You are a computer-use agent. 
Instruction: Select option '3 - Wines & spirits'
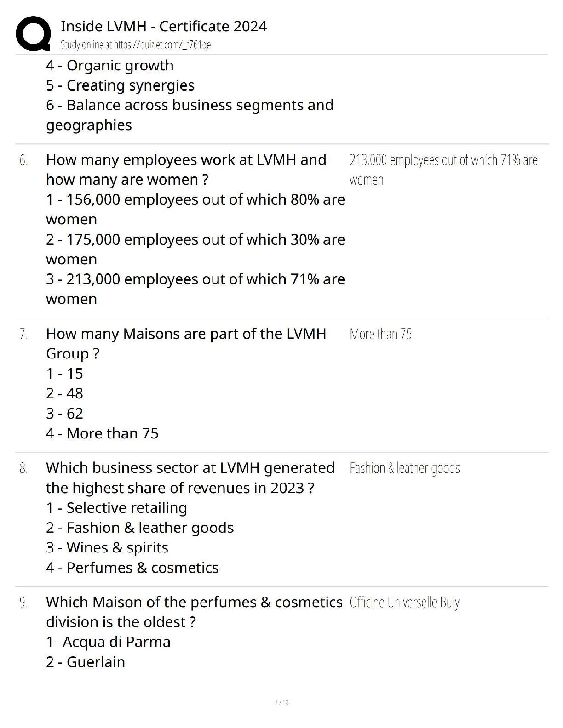tap(107, 548)
